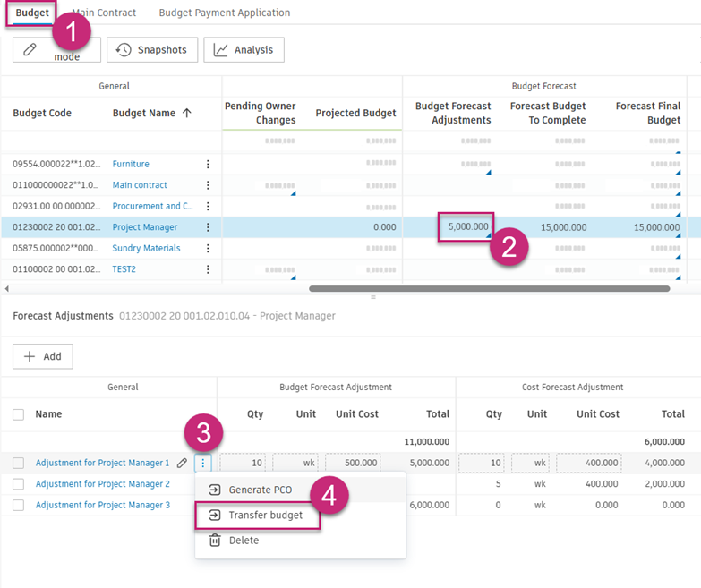Screen dimensions: 701x588
Task: Switch to the Main Contract tab
Action: (104, 13)
